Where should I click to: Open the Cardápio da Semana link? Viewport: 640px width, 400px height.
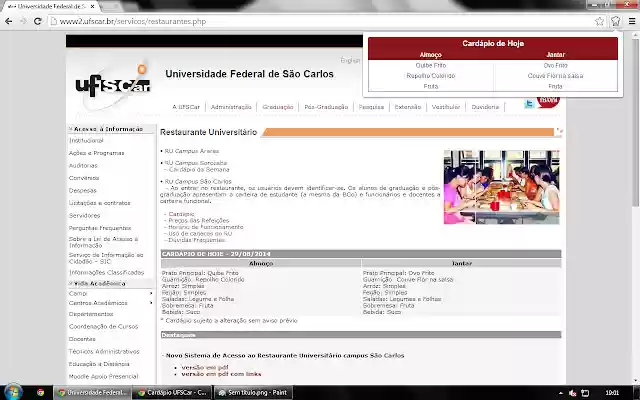199,169
